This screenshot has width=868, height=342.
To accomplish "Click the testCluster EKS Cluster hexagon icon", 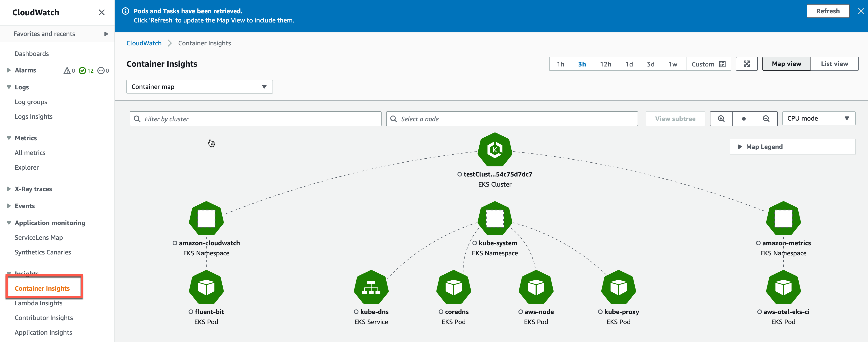I will tap(495, 149).
